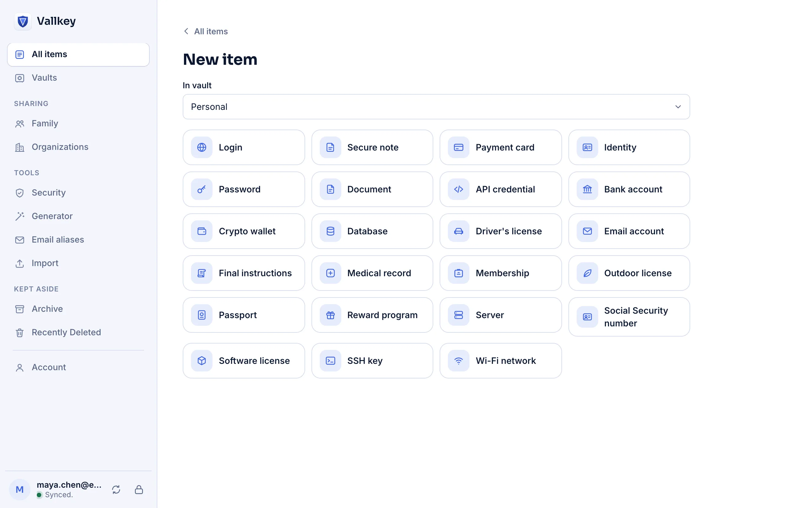812x508 pixels.
Task: Click the SSH key terminal icon
Action: [x=331, y=361]
